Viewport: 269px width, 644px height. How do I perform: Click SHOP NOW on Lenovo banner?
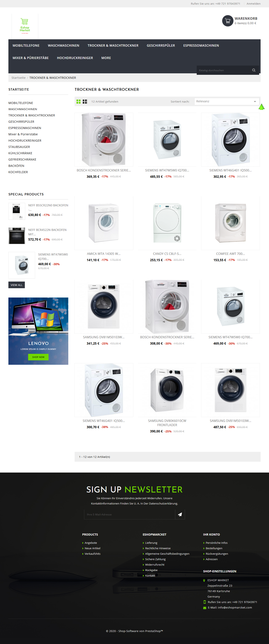click(x=38, y=357)
